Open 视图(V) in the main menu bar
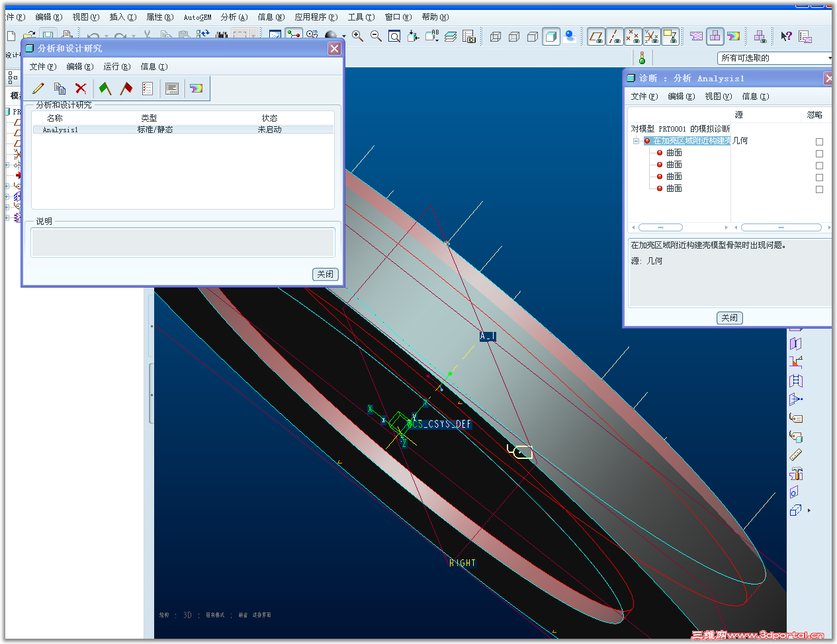 tap(86, 17)
